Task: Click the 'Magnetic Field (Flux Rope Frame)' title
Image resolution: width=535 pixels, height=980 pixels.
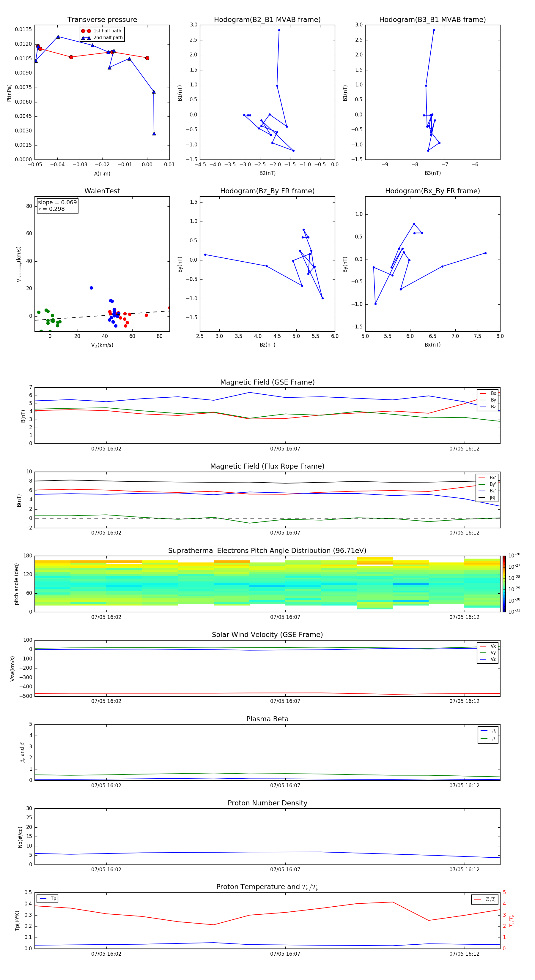Action: click(267, 467)
